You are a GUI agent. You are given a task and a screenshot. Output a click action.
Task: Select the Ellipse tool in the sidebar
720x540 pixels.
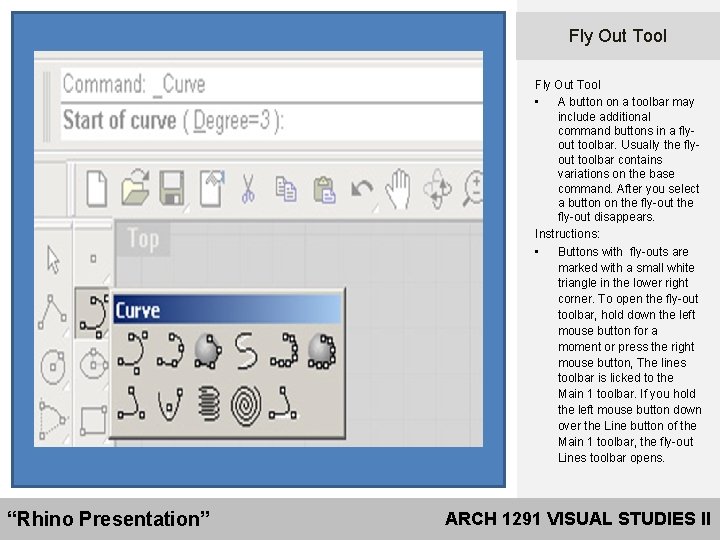[x=93, y=365]
